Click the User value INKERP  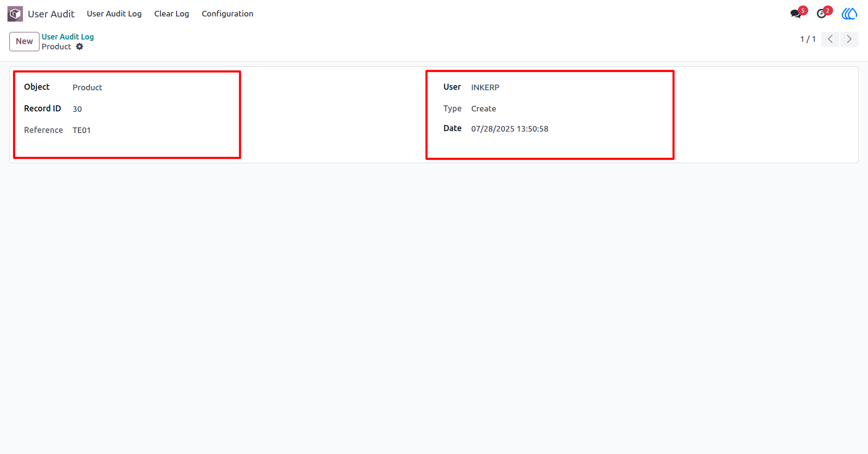pos(485,87)
